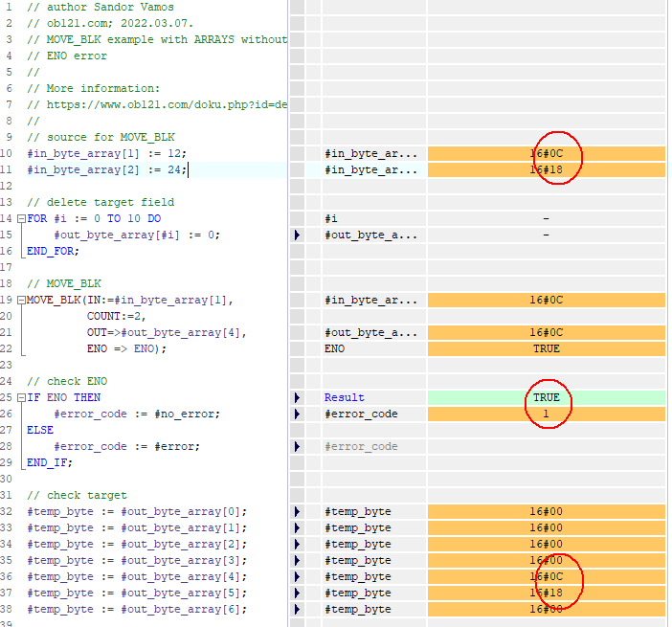Click arrow icon beside Result row

tap(296, 397)
